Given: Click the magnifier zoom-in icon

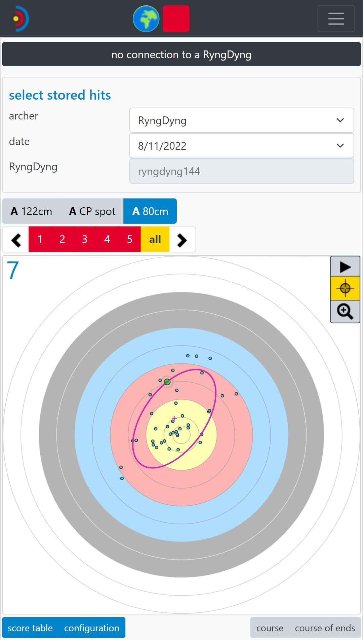Looking at the screenshot, I should coord(345,312).
